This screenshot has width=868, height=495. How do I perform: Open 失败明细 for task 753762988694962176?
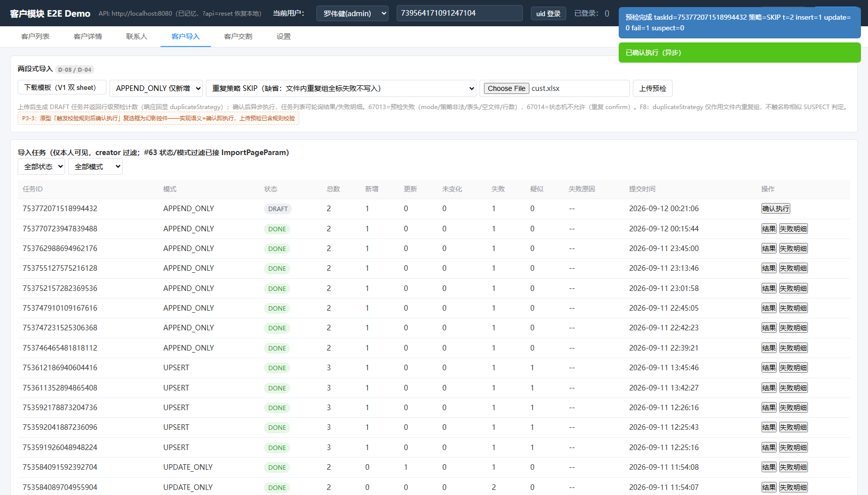[x=793, y=249]
